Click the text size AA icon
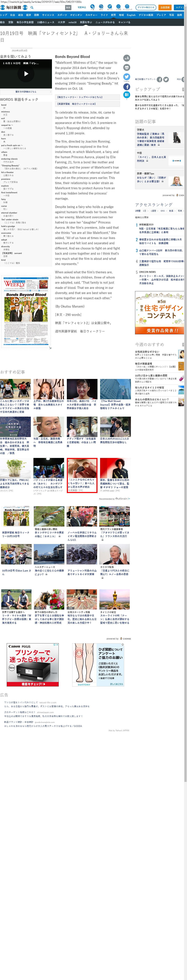 (x=126, y=58)
